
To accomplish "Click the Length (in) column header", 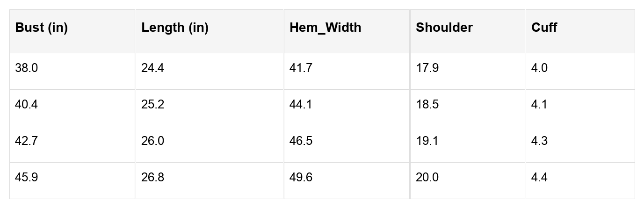I will [x=175, y=28].
